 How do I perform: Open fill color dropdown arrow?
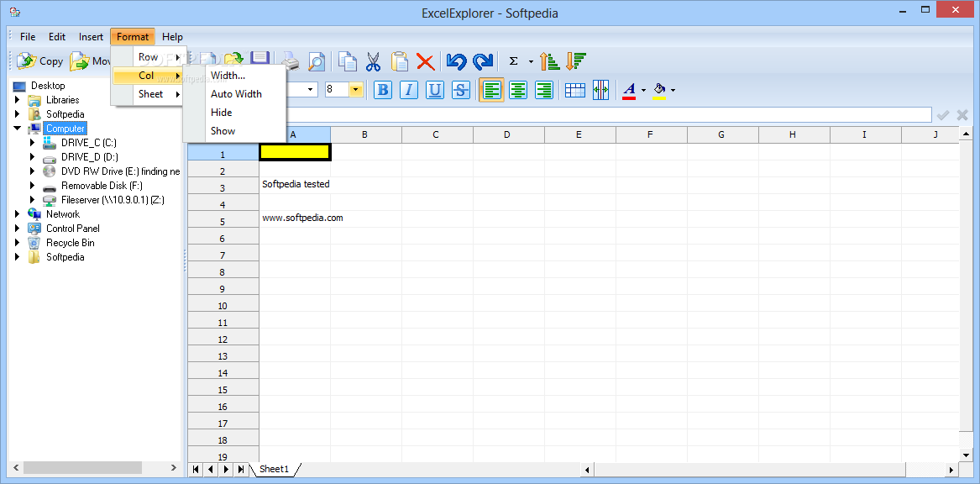click(x=673, y=91)
